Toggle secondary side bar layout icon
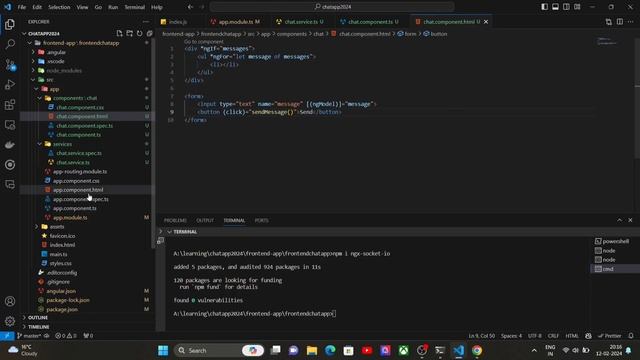640x360 pixels. coord(566,7)
